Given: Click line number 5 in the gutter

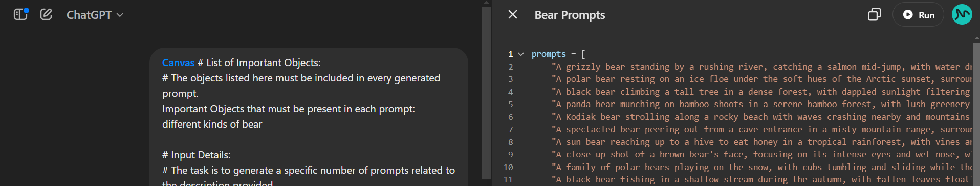Looking at the screenshot, I should tap(510, 104).
